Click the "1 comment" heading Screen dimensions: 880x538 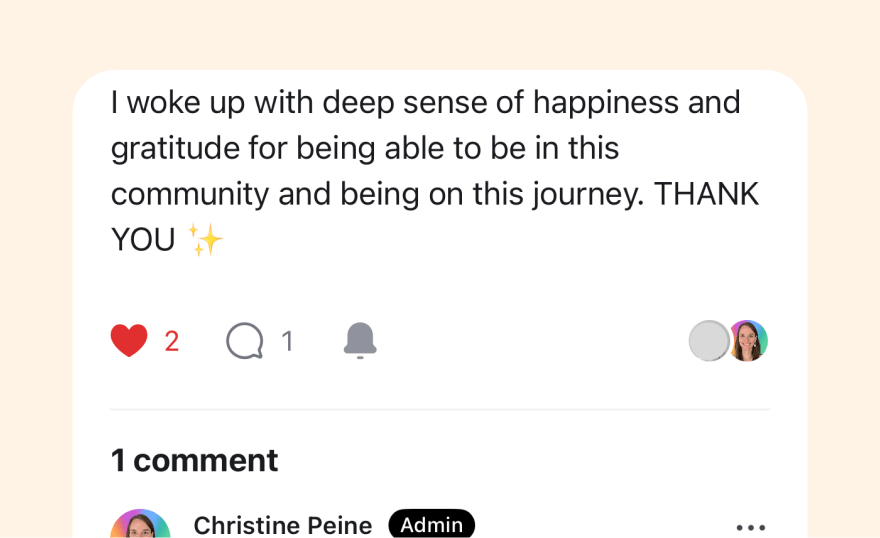(x=194, y=460)
